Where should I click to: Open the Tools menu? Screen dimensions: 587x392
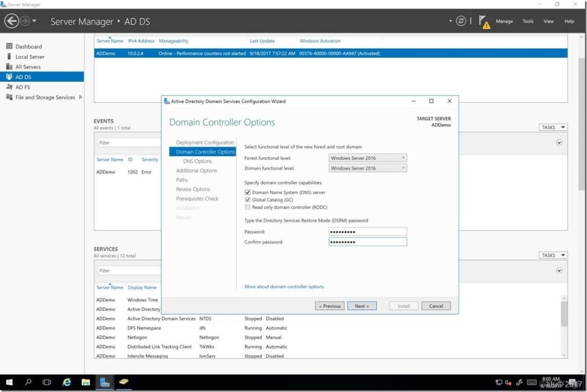point(528,21)
